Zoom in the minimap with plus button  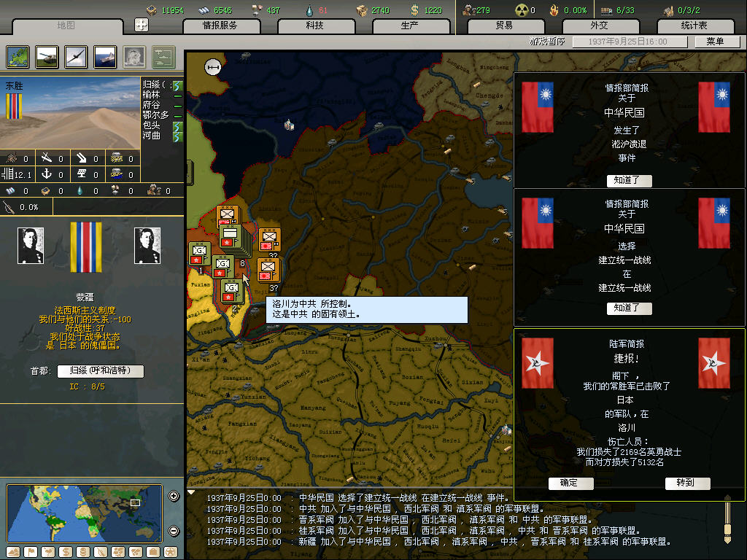(x=174, y=496)
